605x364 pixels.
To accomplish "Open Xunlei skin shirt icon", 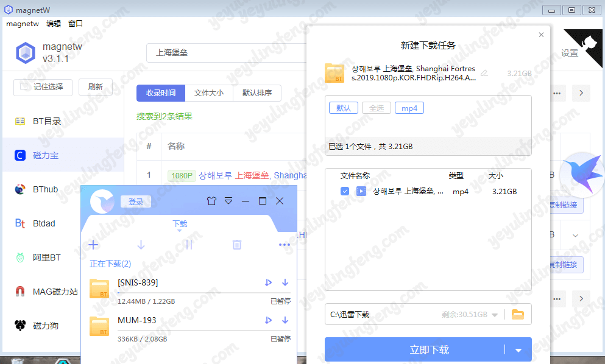I will [211, 201].
